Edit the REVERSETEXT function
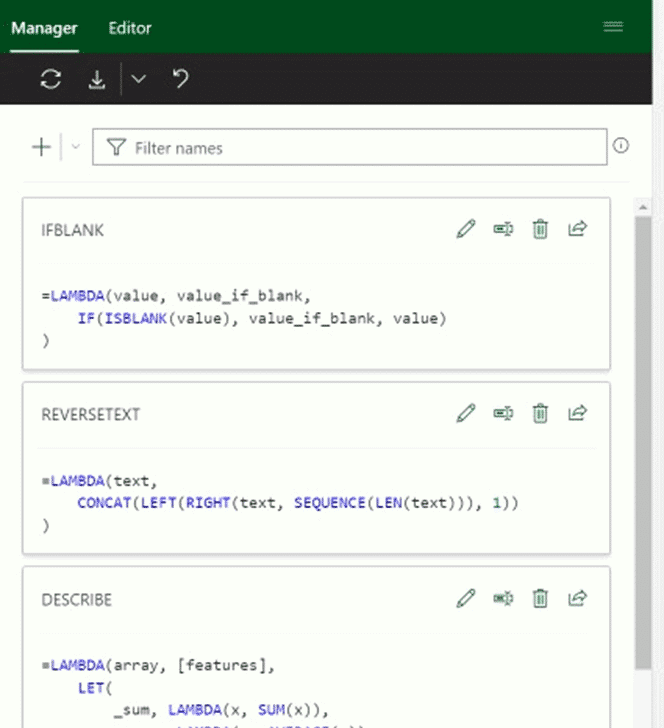 (465, 413)
